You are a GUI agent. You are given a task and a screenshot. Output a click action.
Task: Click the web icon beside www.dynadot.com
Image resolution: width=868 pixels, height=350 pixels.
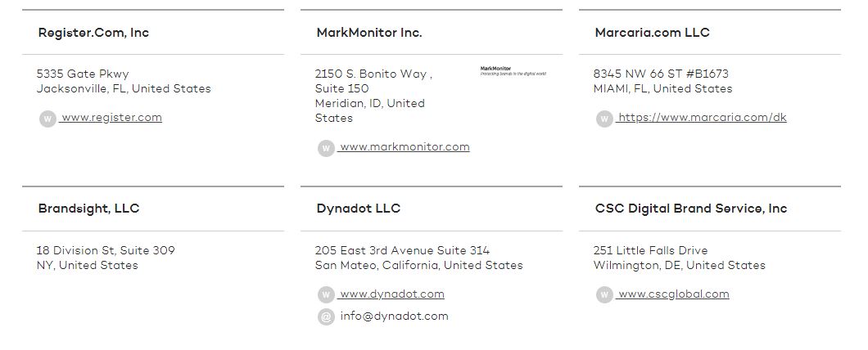click(x=326, y=294)
